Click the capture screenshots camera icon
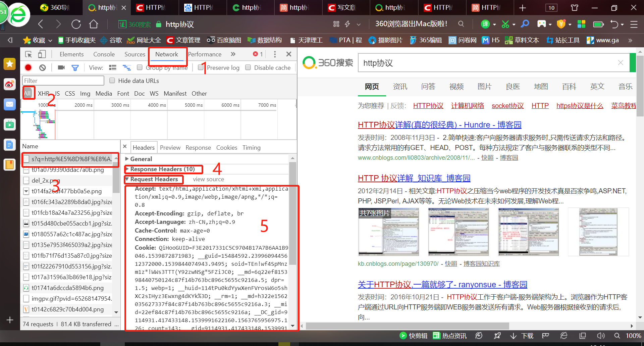 (61, 67)
